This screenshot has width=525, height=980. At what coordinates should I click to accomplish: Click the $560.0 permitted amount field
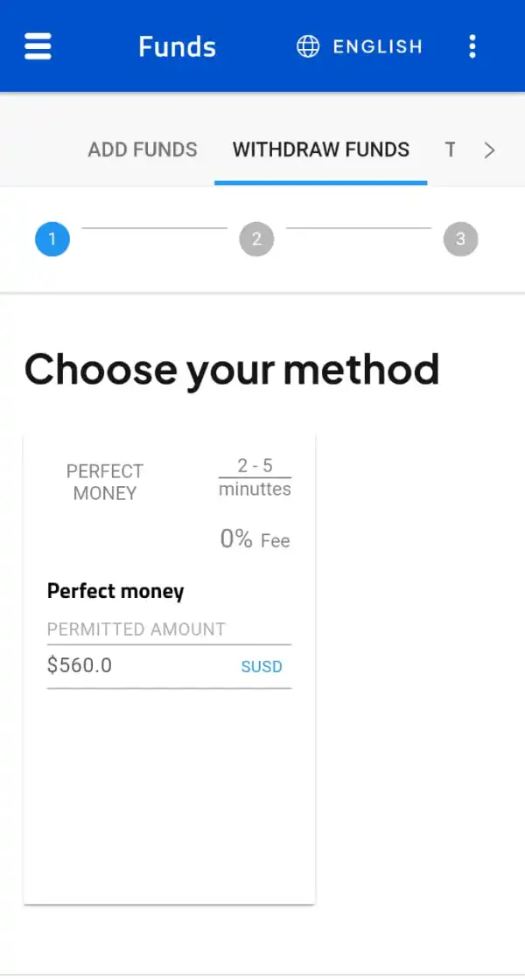pyautogui.click(x=131, y=665)
